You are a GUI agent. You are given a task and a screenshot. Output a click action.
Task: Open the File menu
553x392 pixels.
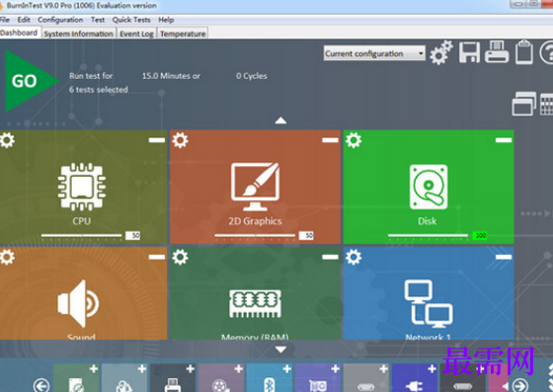click(5, 20)
